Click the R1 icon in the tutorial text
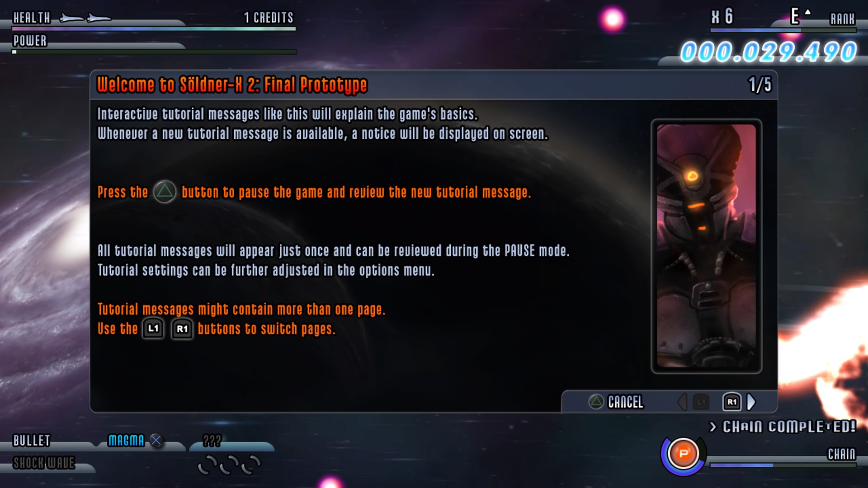 point(182,328)
